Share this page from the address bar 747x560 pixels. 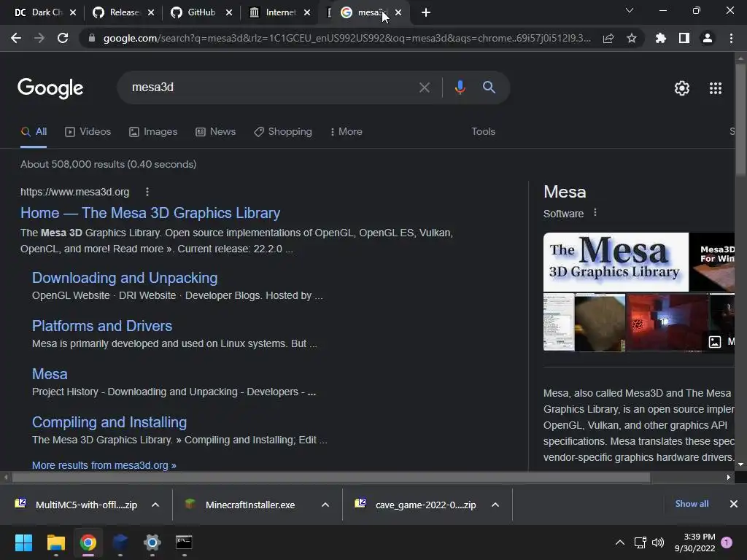click(x=608, y=38)
